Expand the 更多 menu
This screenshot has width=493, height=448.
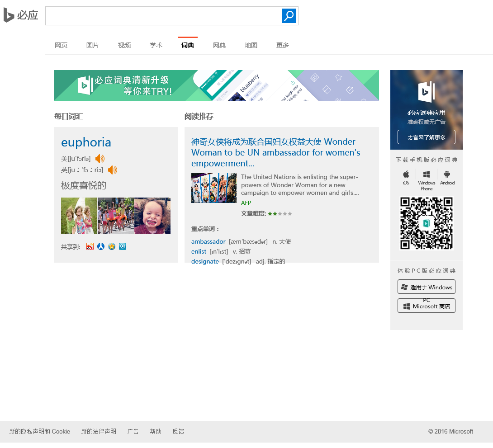coord(283,45)
